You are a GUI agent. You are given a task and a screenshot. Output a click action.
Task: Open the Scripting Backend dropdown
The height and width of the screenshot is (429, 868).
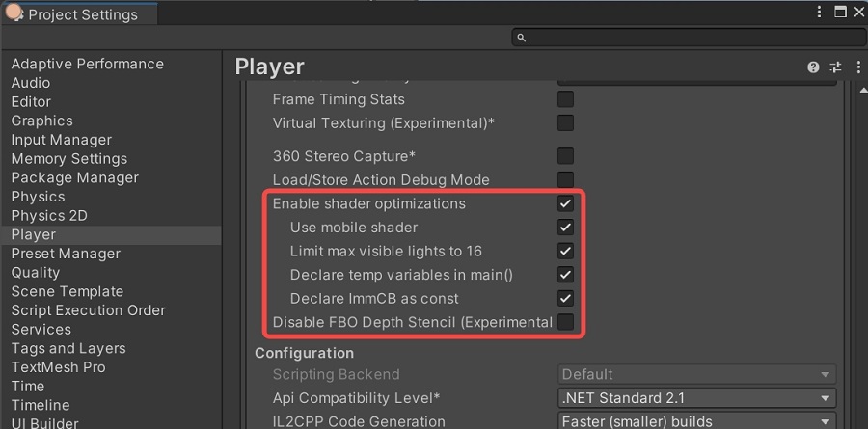pyautogui.click(x=696, y=374)
